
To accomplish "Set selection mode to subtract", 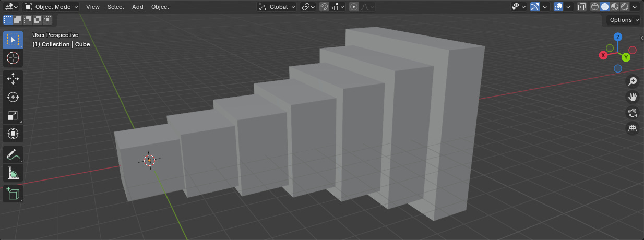I will pyautogui.click(x=28, y=20).
